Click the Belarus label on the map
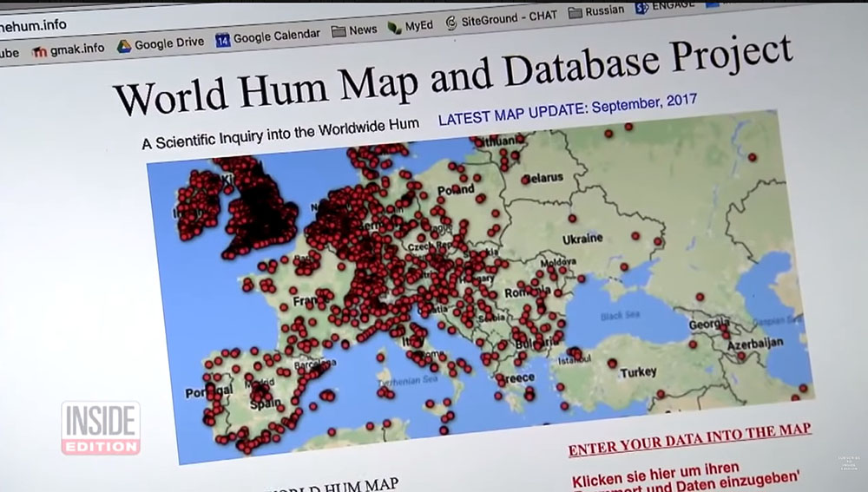 [542, 178]
